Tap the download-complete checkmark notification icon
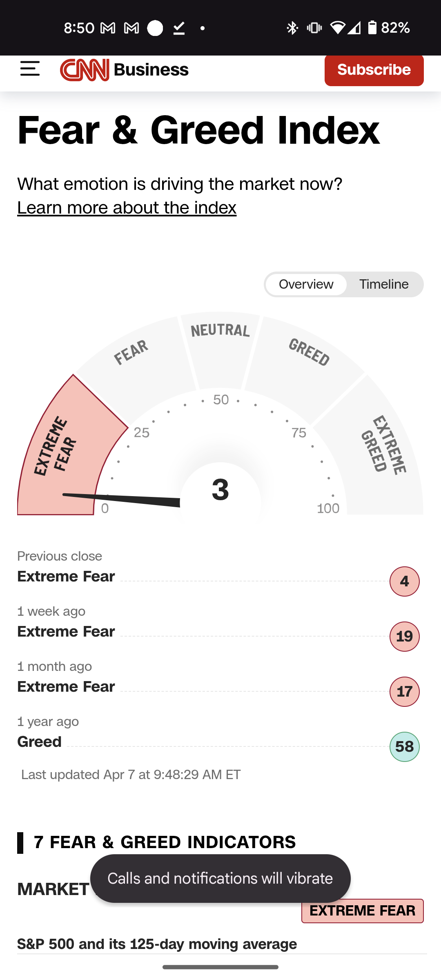 pyautogui.click(x=179, y=28)
